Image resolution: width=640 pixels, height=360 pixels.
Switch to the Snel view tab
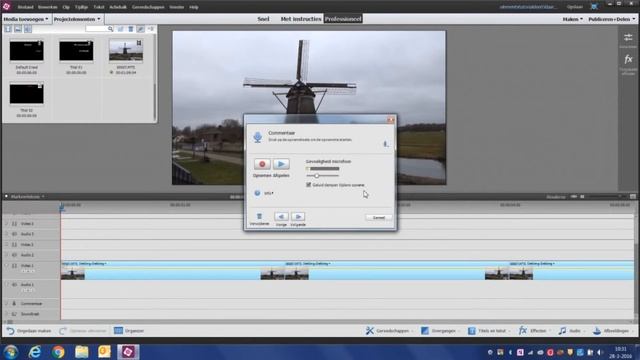[263, 19]
